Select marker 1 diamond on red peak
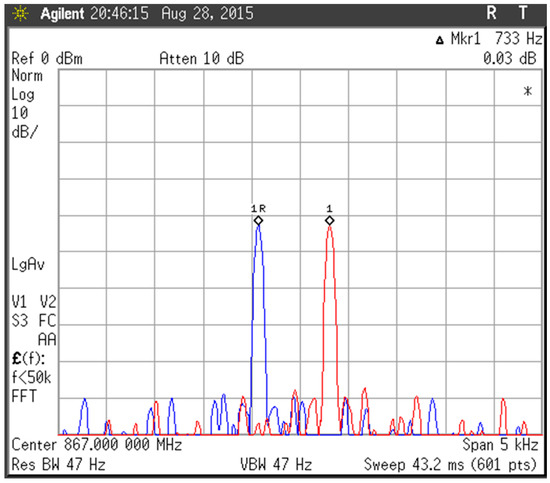 pos(329,220)
